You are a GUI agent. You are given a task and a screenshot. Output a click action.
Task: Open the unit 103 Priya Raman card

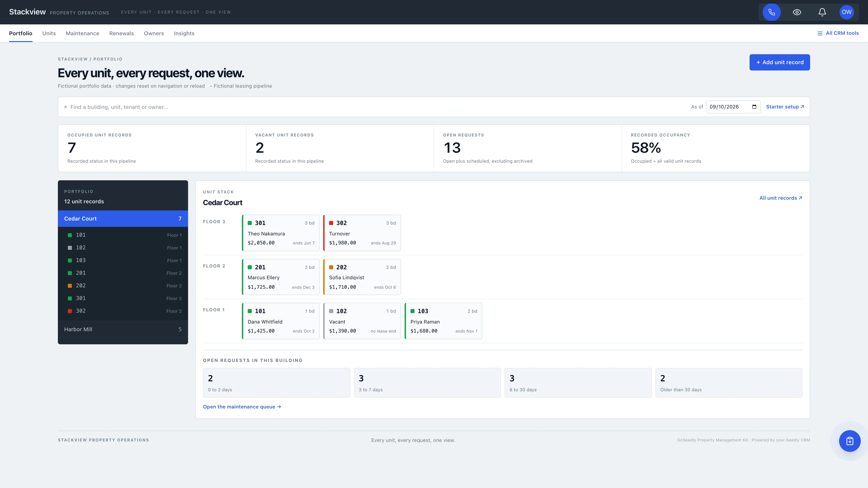click(x=443, y=321)
